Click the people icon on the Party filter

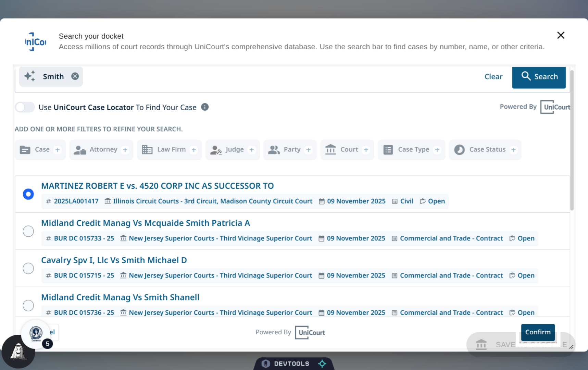[274, 150]
